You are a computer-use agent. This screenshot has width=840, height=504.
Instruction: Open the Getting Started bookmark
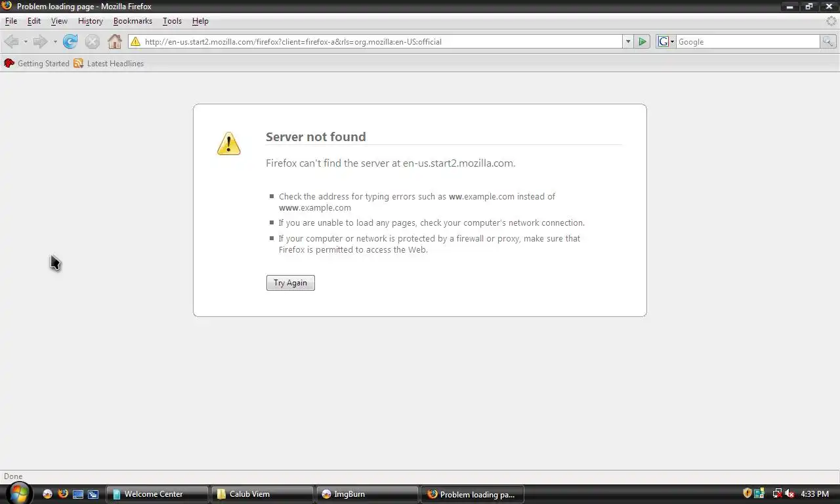tap(37, 64)
